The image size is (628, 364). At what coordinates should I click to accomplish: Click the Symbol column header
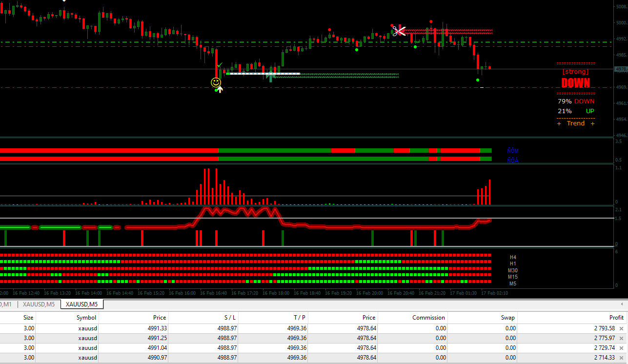(x=86, y=318)
